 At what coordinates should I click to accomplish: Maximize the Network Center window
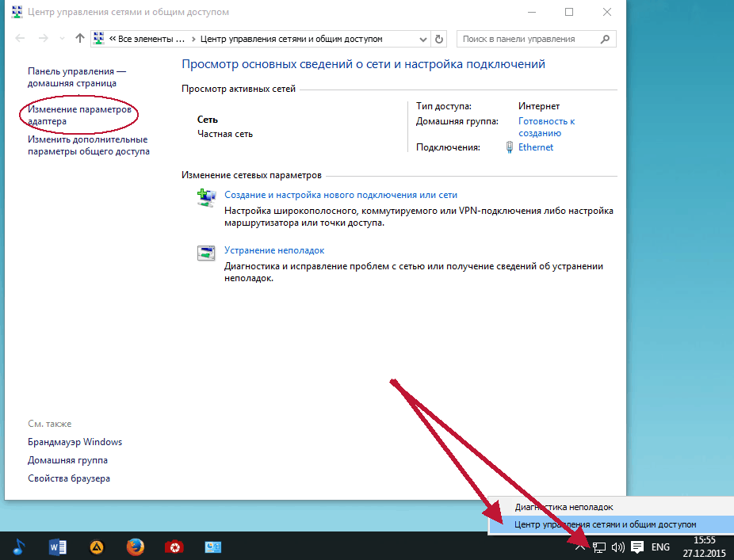pyautogui.click(x=569, y=12)
